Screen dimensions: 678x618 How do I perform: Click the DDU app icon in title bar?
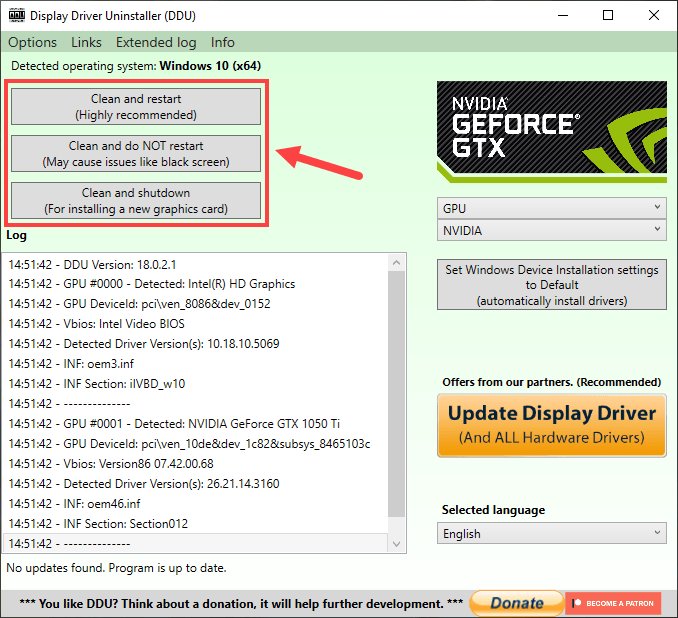17,16
